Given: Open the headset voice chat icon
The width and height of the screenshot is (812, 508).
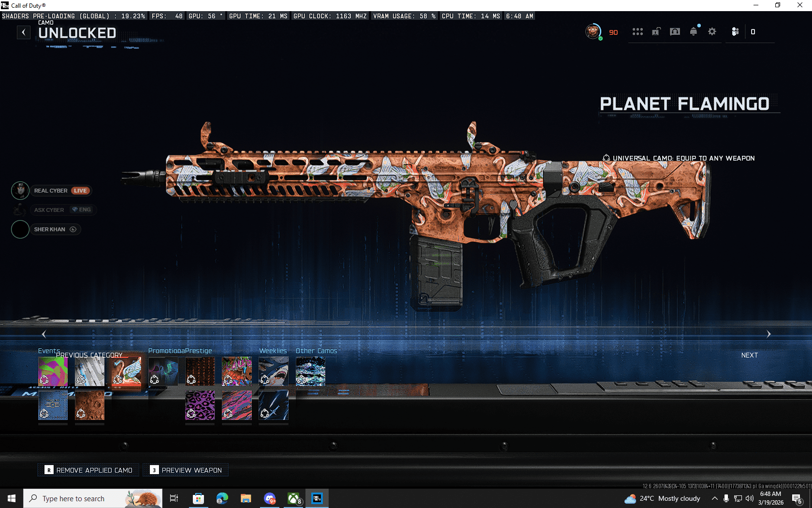Looking at the screenshot, I should [x=675, y=32].
